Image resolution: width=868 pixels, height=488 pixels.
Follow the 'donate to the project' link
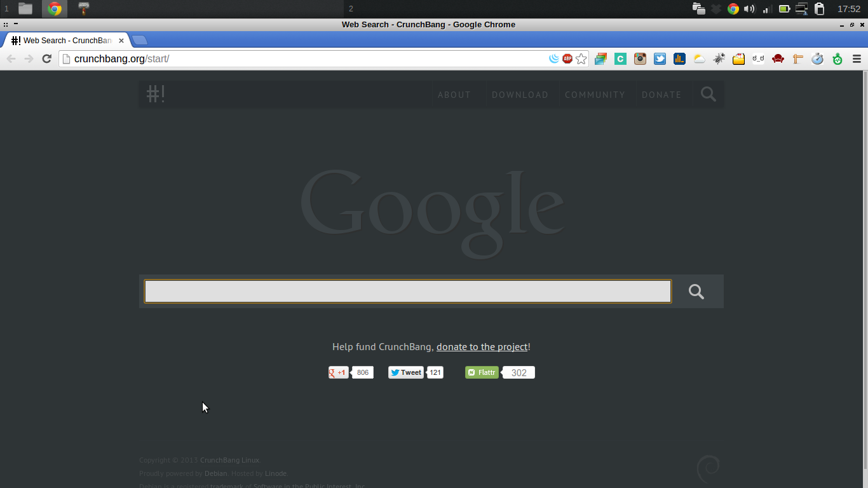[x=482, y=347]
